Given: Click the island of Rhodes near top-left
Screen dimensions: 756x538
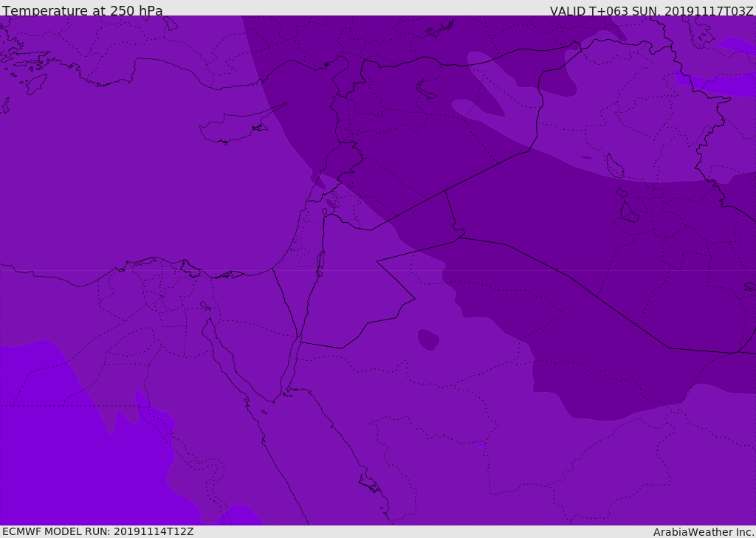Looking at the screenshot, I should click(x=37, y=83).
